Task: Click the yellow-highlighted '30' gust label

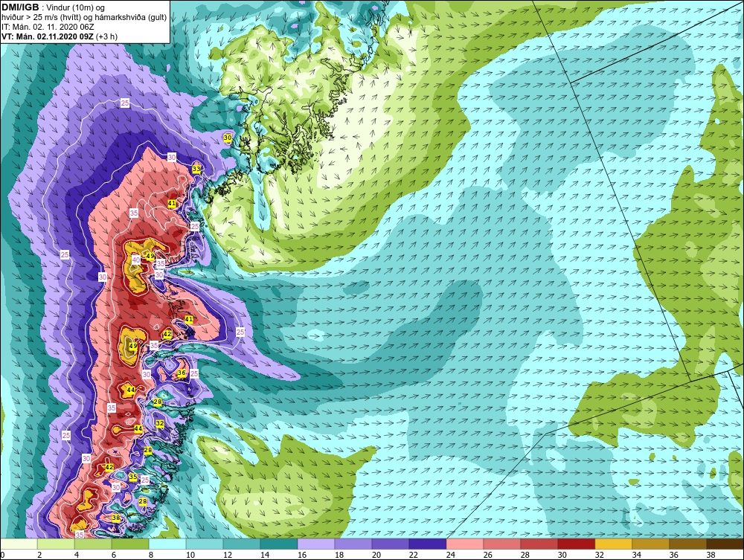Action: pos(228,138)
